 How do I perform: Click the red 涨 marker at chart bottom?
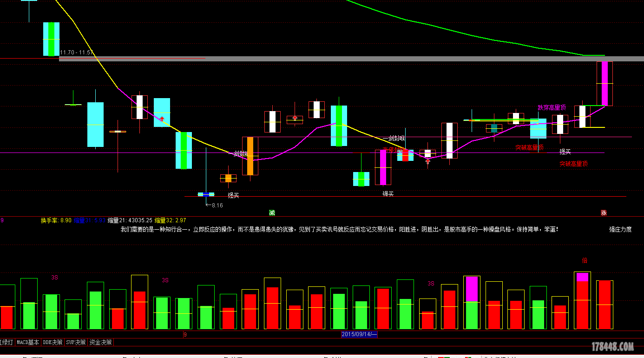click(604, 213)
